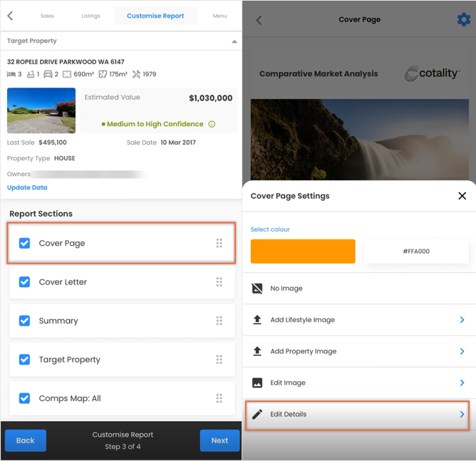Pick the orange colour swatch
Viewport: 476px width, 461px height.
tap(303, 252)
